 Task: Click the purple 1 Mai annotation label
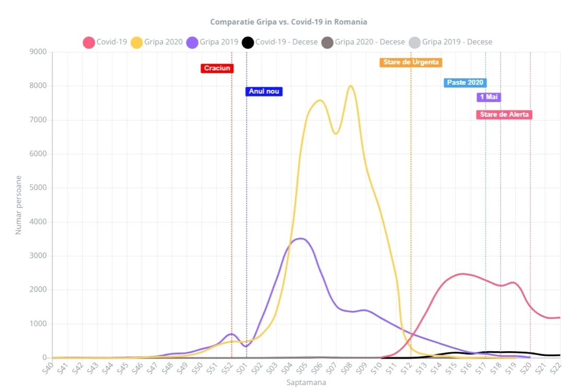tap(489, 97)
